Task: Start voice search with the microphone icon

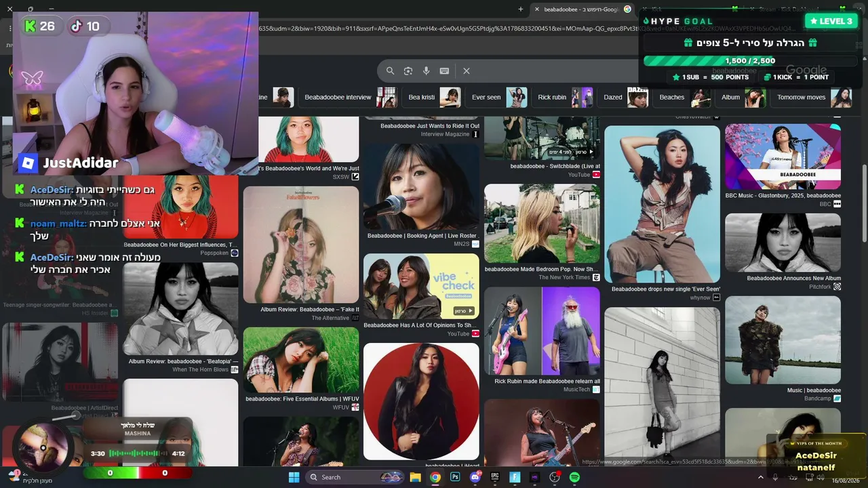Action: 426,70
